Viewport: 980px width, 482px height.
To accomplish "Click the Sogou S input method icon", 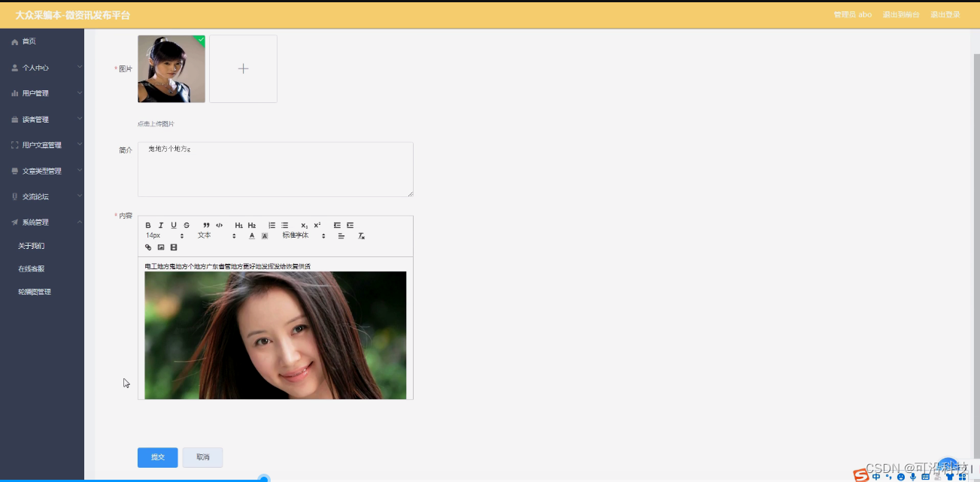I will [860, 475].
